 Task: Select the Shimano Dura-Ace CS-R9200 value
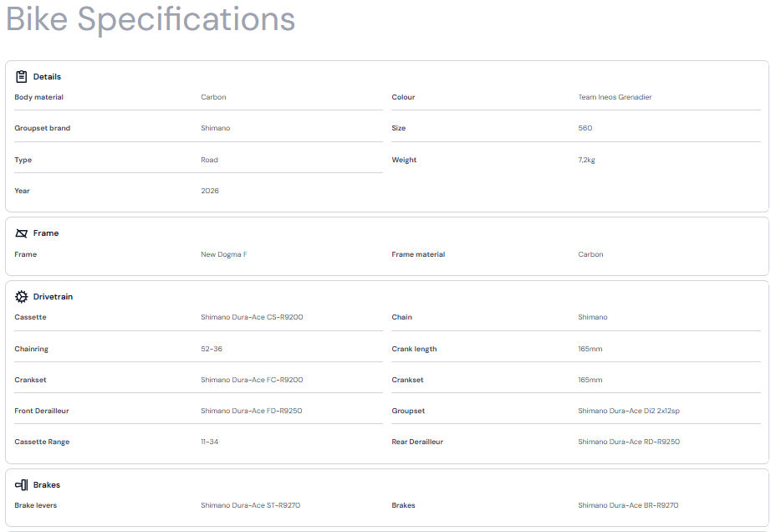click(252, 317)
